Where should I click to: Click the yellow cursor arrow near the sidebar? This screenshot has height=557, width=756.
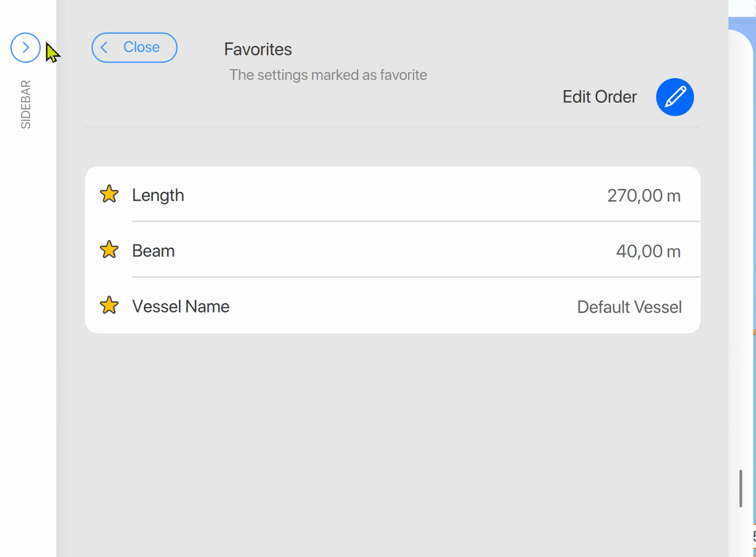[x=51, y=52]
